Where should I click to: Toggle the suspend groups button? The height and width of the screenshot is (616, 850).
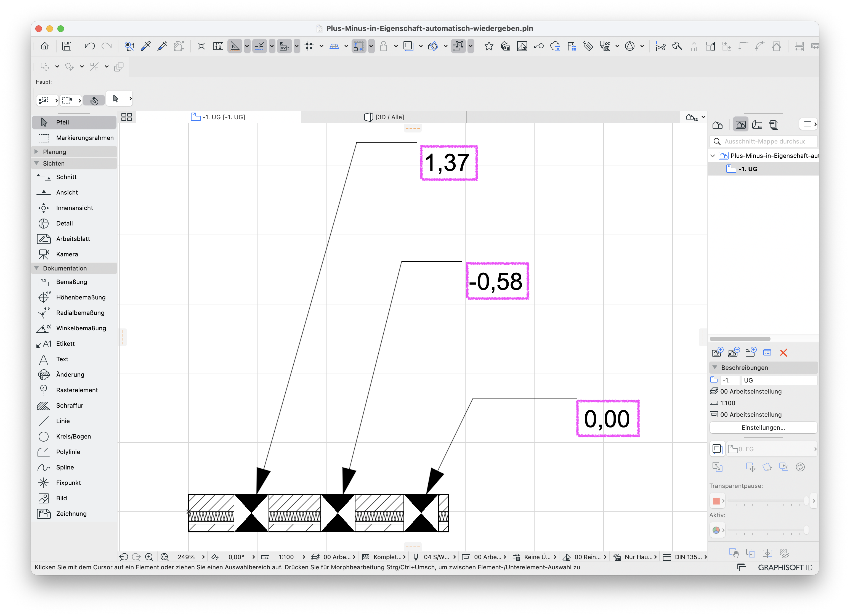458,46
